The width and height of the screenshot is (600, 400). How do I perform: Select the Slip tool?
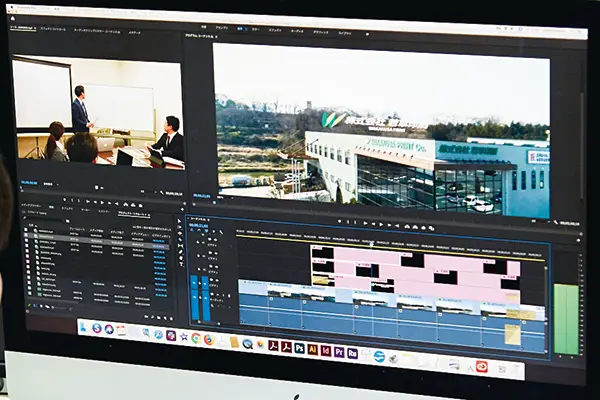click(x=180, y=246)
